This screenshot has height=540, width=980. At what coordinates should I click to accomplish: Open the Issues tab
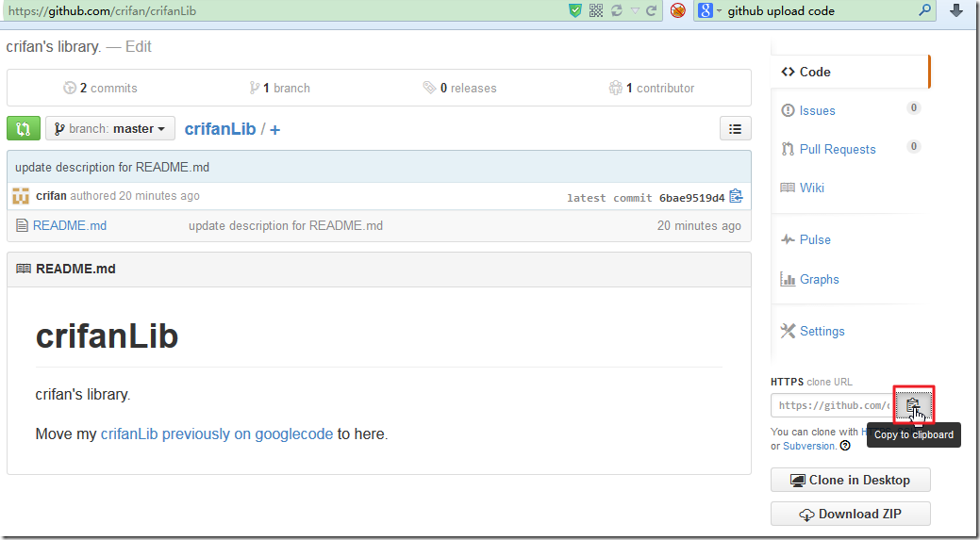point(817,110)
